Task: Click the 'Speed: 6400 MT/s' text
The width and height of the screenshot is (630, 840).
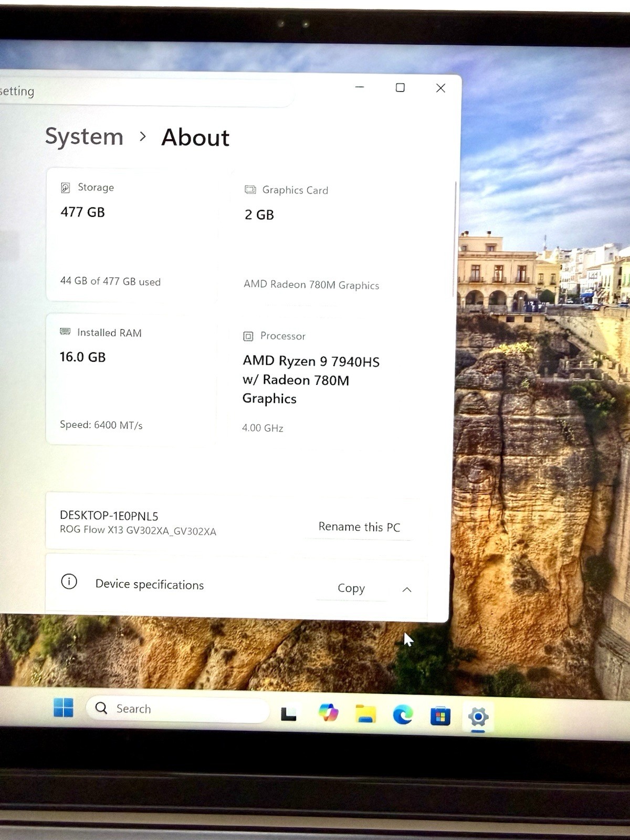Action: tap(101, 425)
